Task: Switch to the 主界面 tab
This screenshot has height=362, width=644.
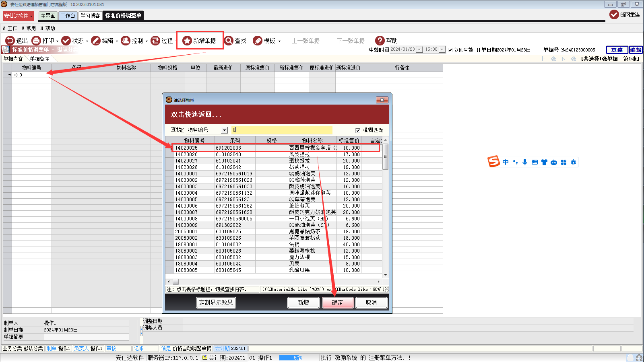Action: [48, 16]
